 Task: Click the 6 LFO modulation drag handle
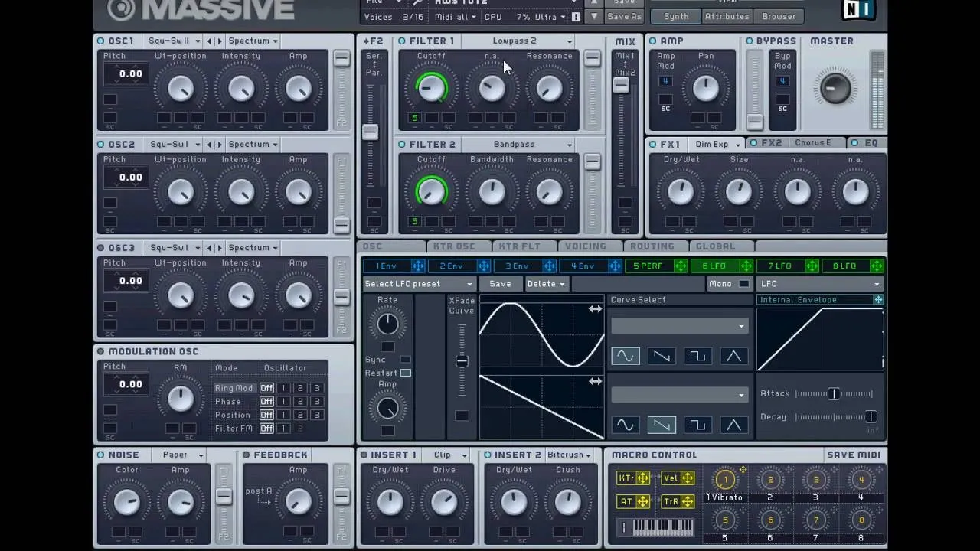pyautogui.click(x=746, y=266)
